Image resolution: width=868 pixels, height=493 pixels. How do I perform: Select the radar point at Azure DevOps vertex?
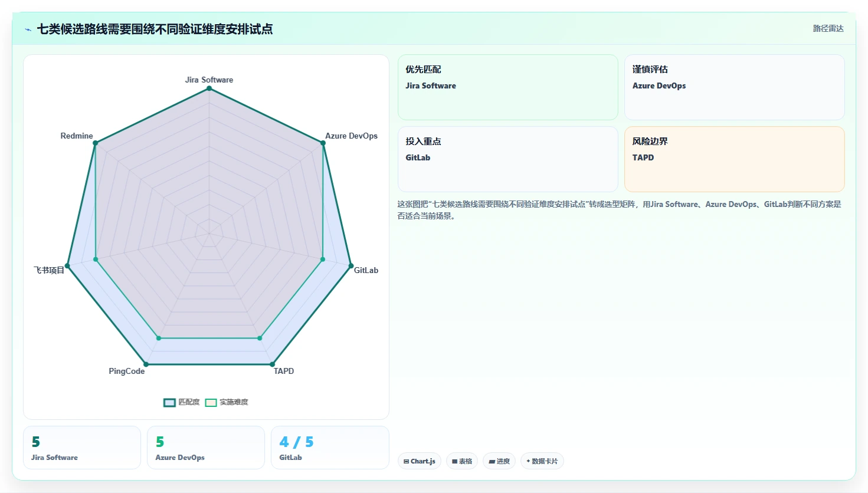click(323, 143)
